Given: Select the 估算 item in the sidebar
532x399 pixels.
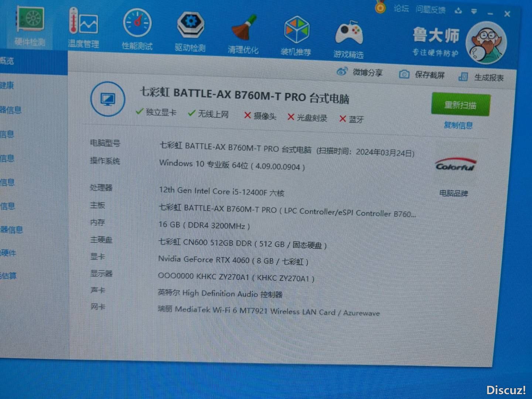Looking at the screenshot, I should (8, 276).
